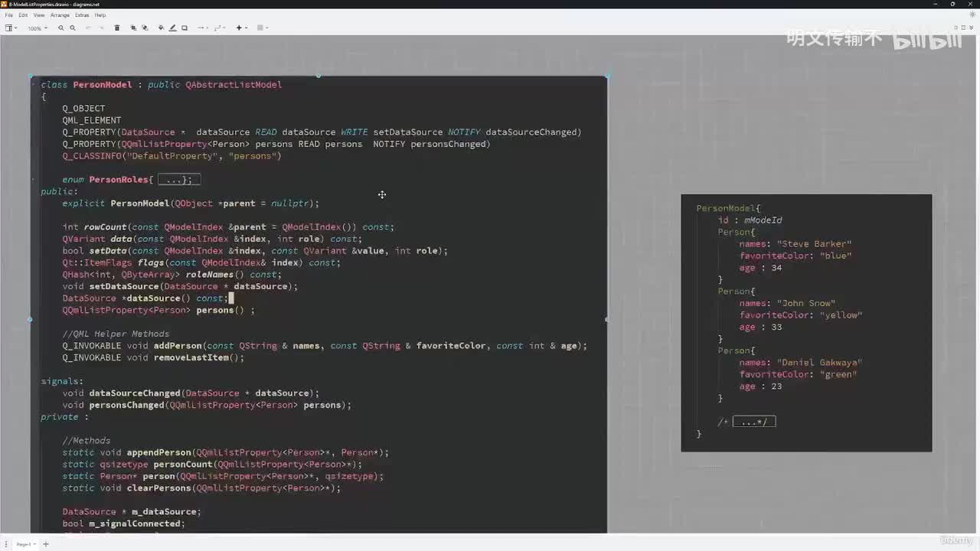This screenshot has height=551, width=980.
Task: Open the 100% zoom level dropdown
Action: pyautogui.click(x=38, y=28)
